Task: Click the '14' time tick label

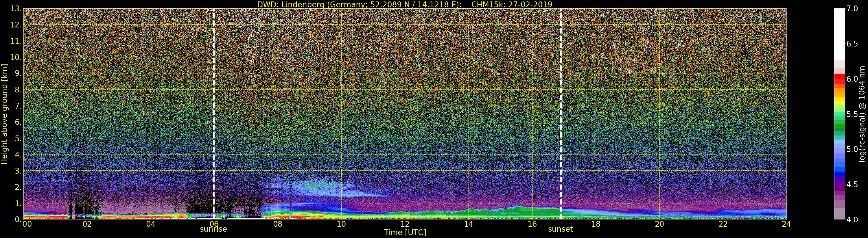Action: (x=468, y=224)
